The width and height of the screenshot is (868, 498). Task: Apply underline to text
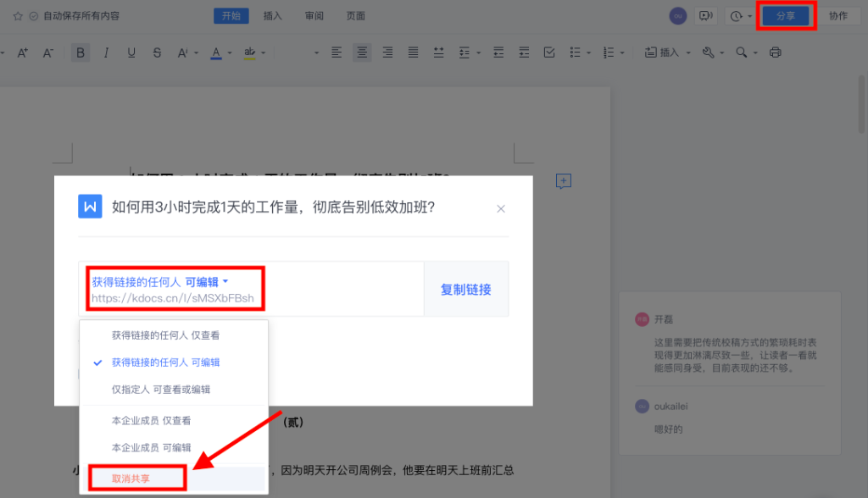point(131,52)
